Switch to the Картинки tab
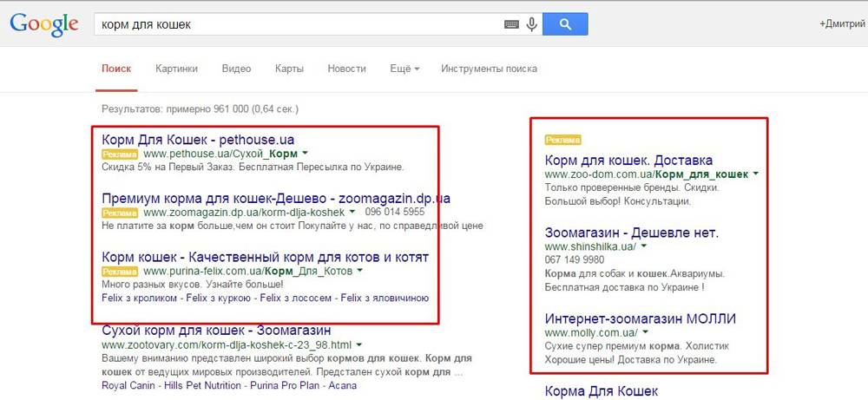The width and height of the screenshot is (868, 400). pos(176,69)
